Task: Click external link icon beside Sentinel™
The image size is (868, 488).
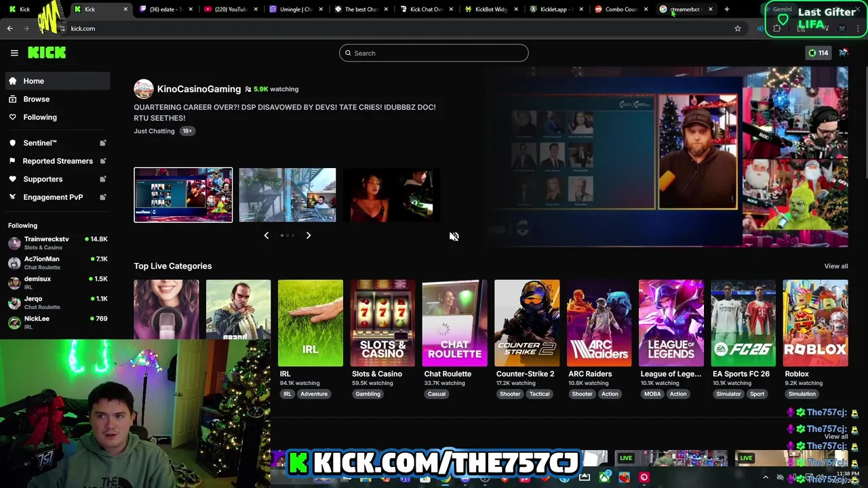Action: (103, 143)
